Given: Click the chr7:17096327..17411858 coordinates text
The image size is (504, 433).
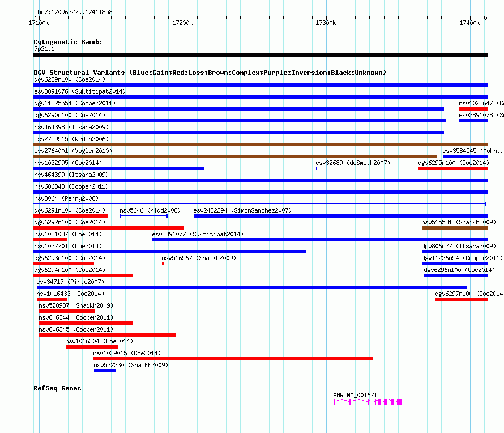Looking at the screenshot, I should click(x=73, y=12).
